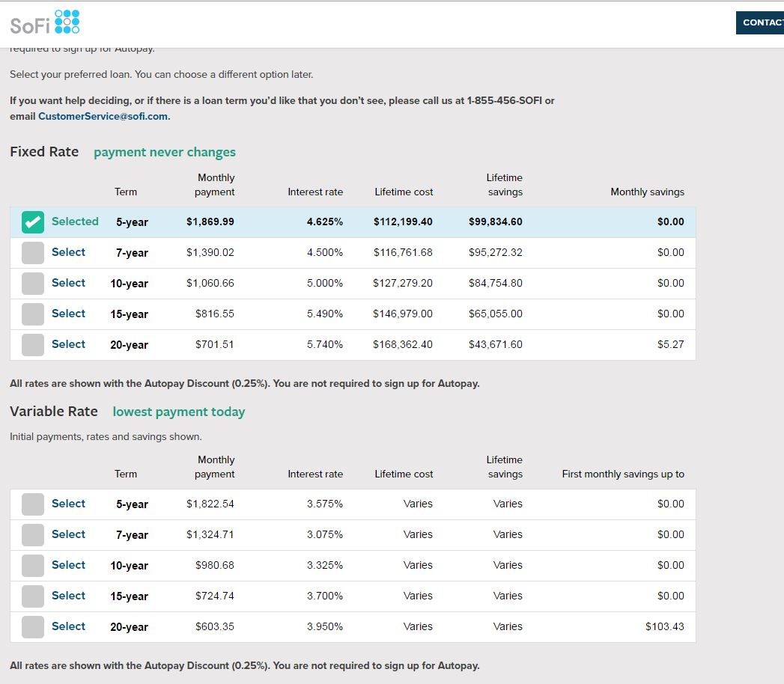Viewport: 784px width, 684px height.
Task: Click Select label for 7-year variable loan
Action: click(x=68, y=534)
